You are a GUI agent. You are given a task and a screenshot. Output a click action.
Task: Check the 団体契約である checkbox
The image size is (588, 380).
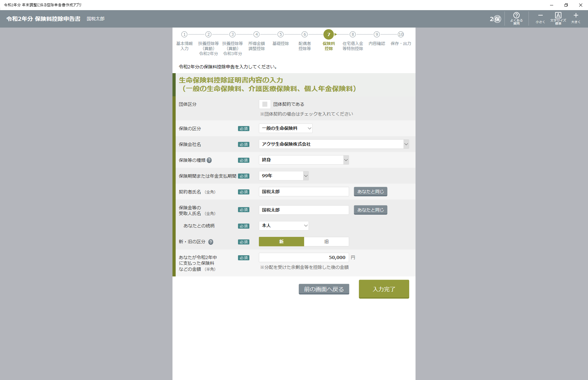coord(265,104)
